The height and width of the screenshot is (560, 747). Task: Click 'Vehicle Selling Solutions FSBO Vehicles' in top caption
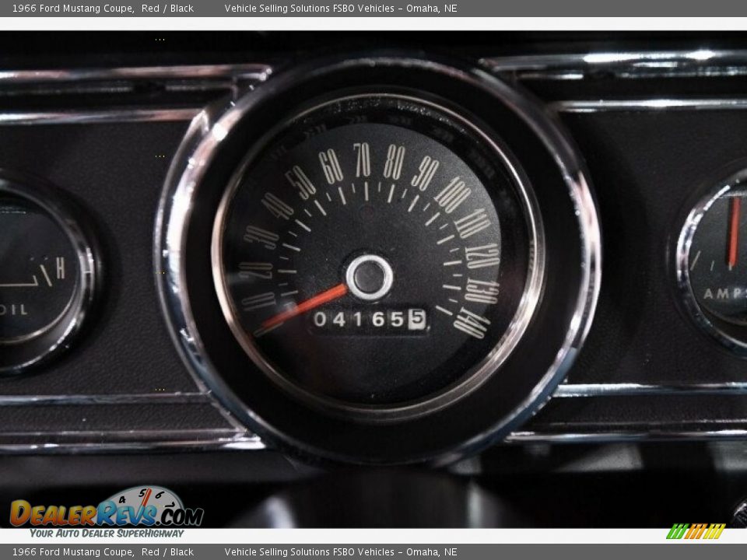[x=309, y=8]
